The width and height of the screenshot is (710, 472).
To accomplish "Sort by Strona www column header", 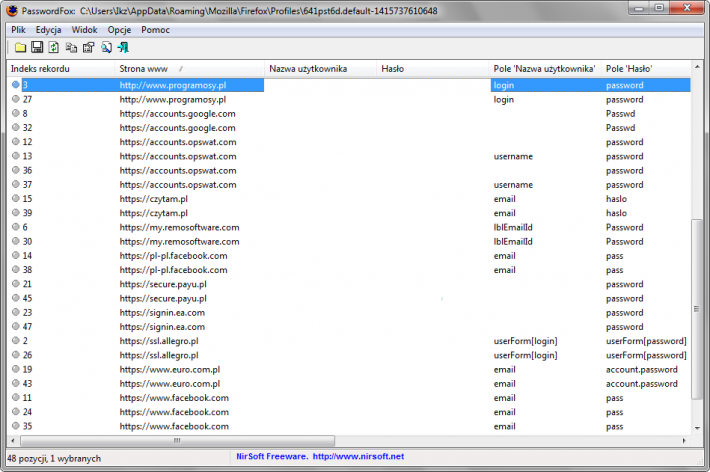I will tap(189, 69).
